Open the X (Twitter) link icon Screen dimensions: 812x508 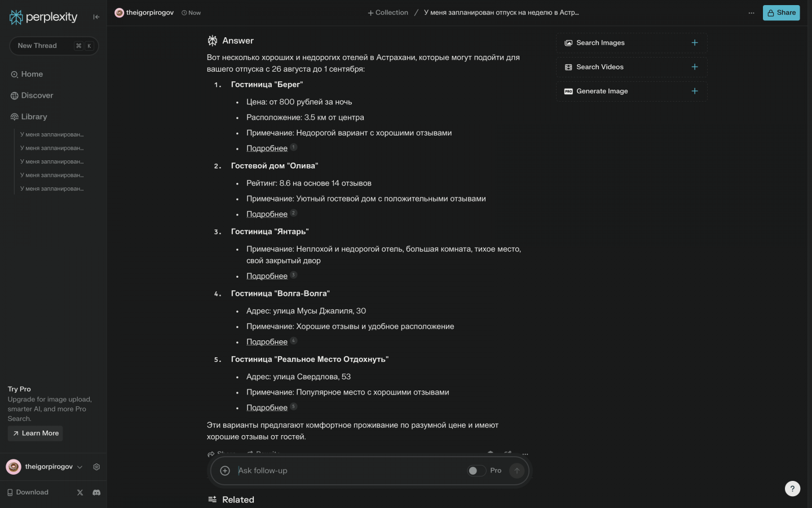[x=80, y=493]
